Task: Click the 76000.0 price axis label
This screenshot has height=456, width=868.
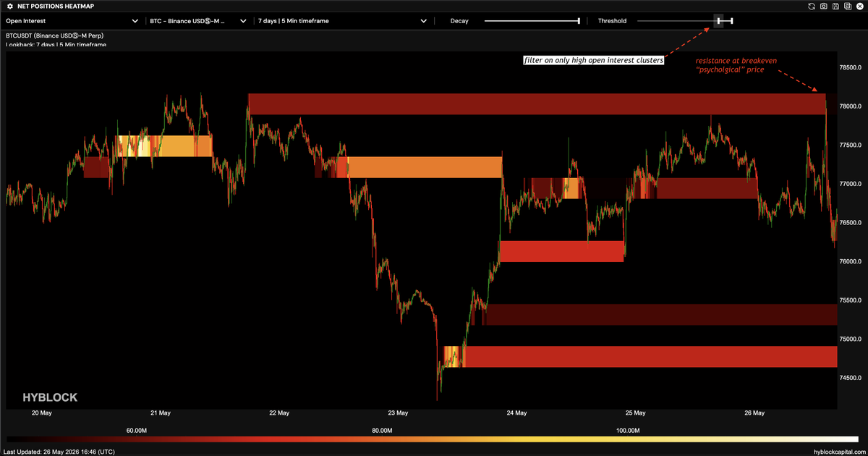Action: point(851,261)
